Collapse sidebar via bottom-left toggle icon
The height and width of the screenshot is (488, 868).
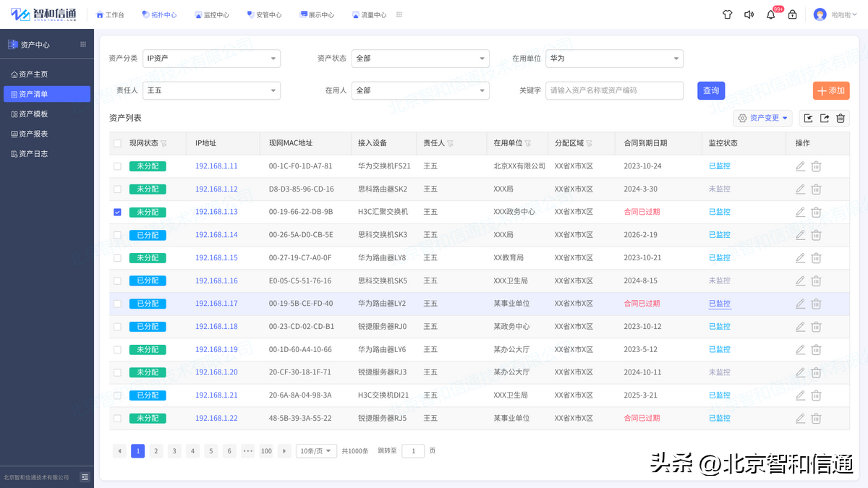(x=85, y=477)
